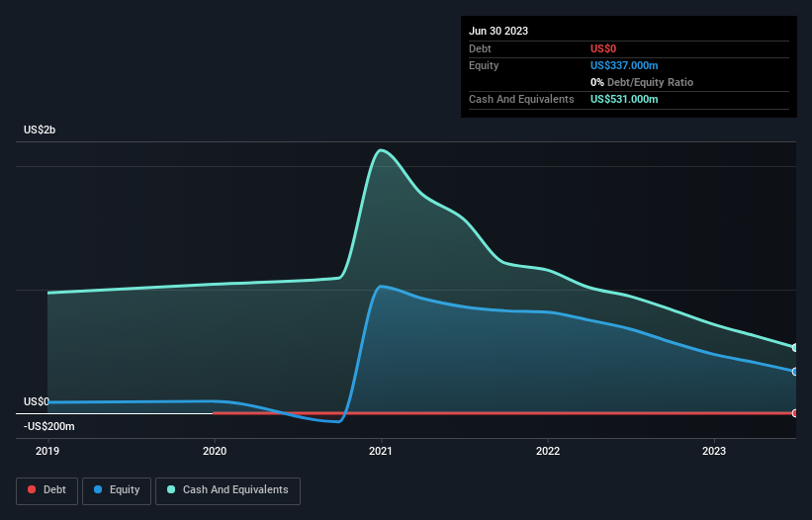
Task: Click the Equity value US$337.000m in tooltip
Action: [624, 65]
